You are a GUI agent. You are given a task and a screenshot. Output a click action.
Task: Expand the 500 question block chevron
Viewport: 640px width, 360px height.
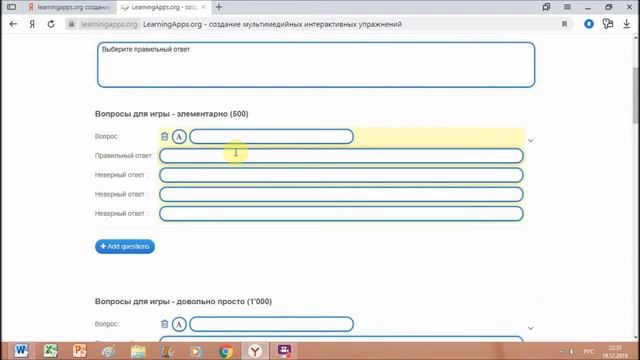pos(531,140)
